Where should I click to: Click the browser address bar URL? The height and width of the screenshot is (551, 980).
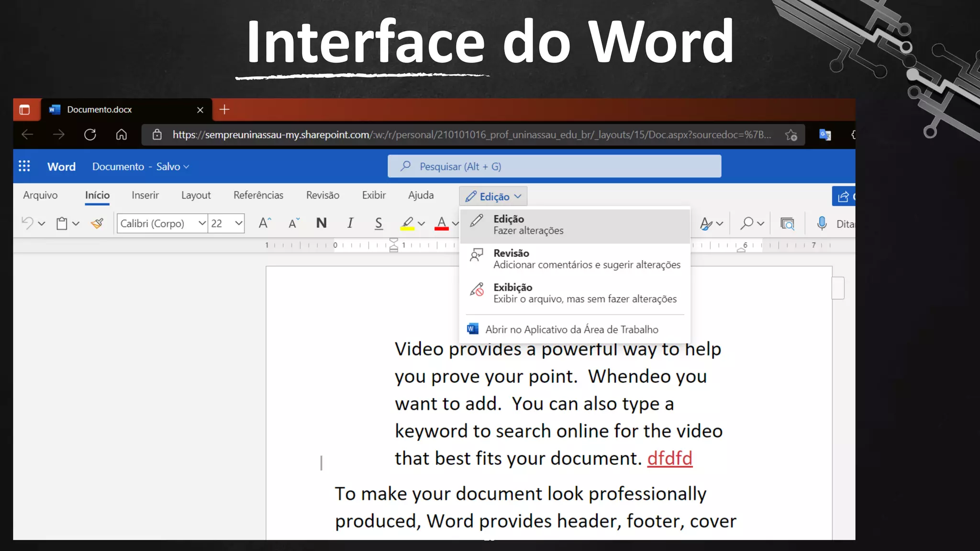(x=472, y=135)
